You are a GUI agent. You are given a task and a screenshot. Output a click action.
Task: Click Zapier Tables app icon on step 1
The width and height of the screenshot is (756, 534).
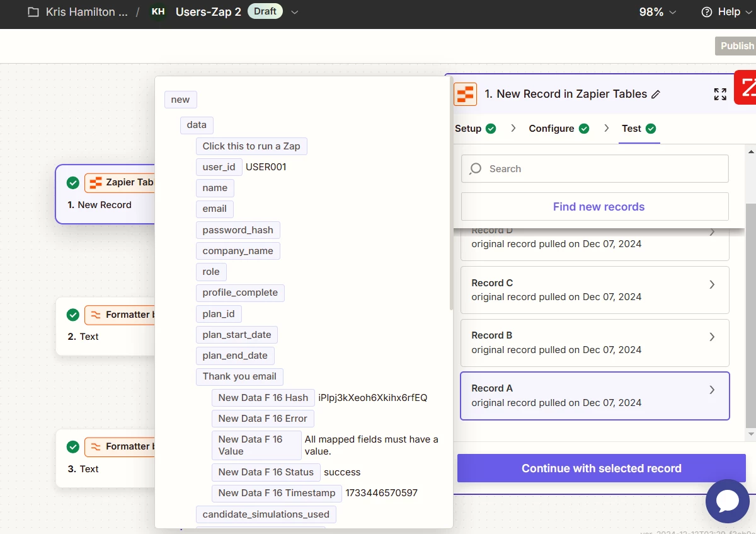click(96, 183)
